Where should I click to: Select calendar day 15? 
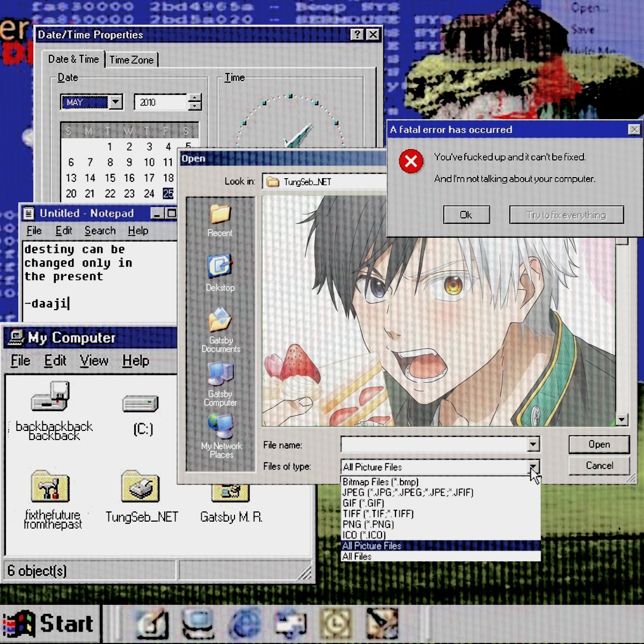tap(110, 178)
